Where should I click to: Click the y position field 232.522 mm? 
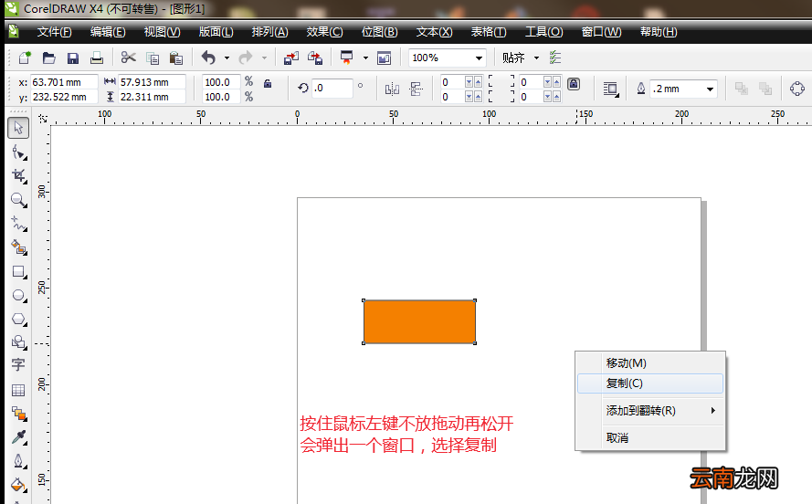pyautogui.click(x=64, y=97)
